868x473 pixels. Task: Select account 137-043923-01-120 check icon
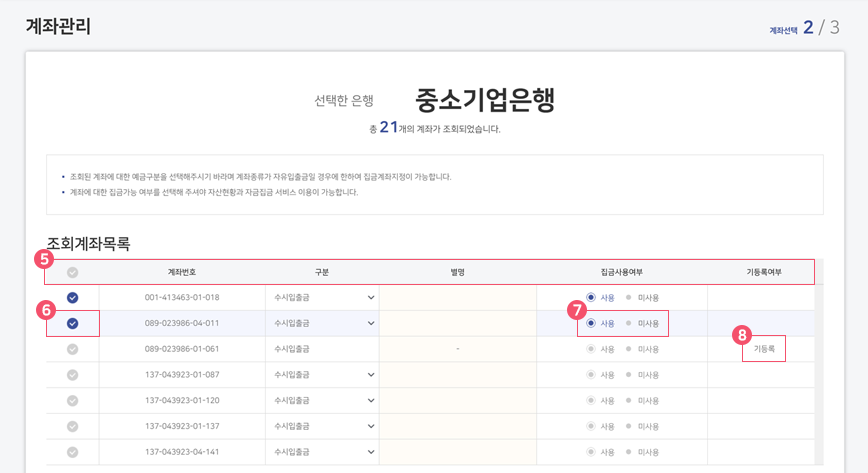point(73,401)
